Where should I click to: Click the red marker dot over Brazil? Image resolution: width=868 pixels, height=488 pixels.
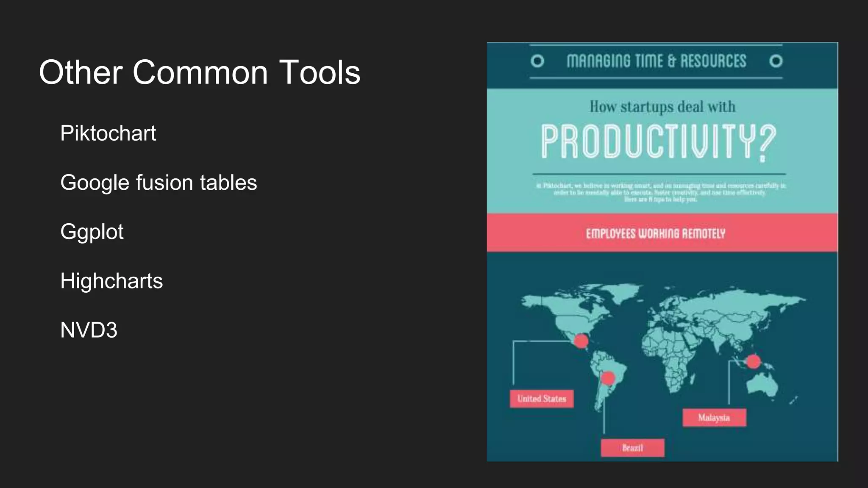(608, 377)
